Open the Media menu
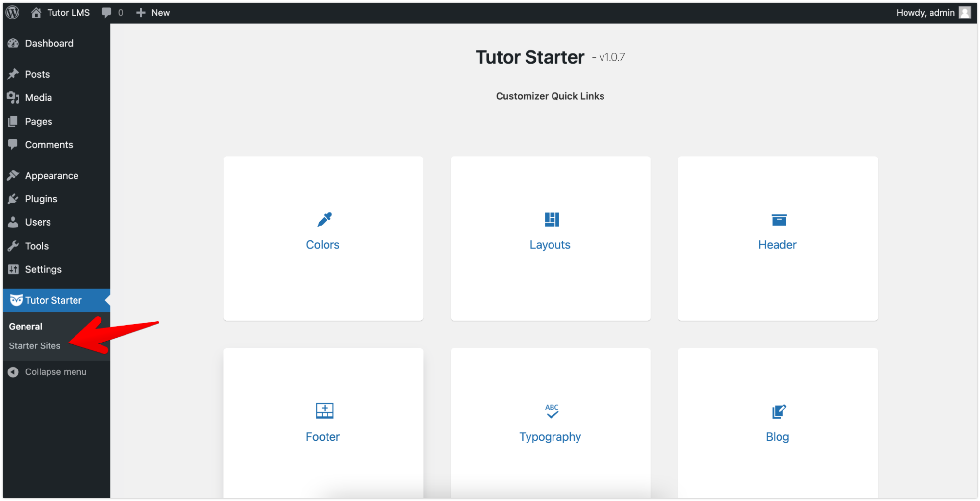The image size is (980, 501). 57,98
